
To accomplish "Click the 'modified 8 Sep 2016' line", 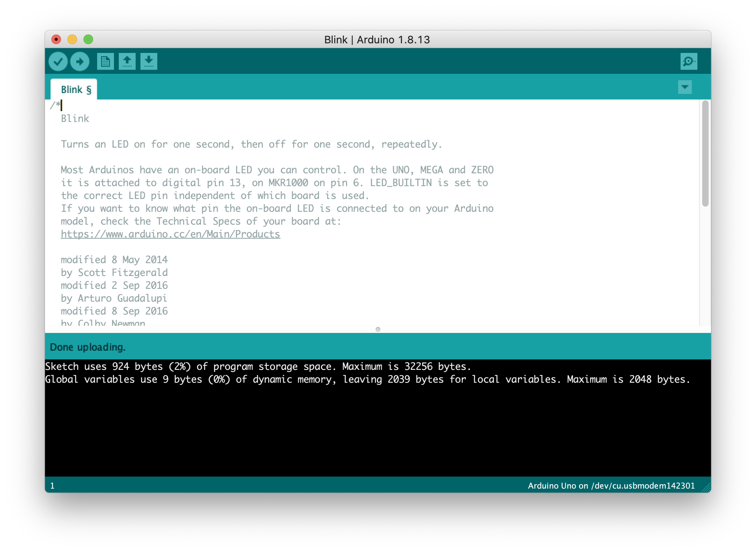I will coord(114,311).
